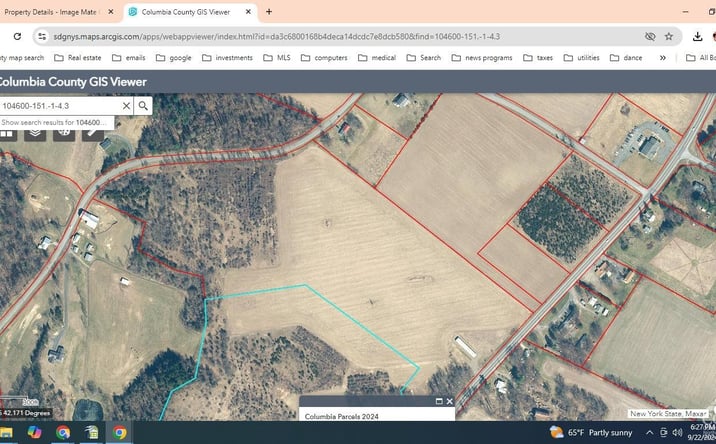Open active Chrome window icon on taskbar
The height and width of the screenshot is (444, 716).
click(120, 432)
